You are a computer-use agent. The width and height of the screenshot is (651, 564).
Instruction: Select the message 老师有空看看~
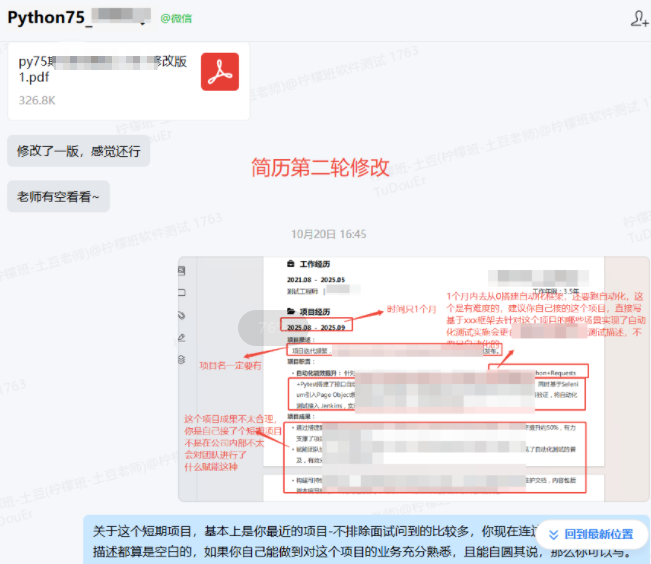(x=58, y=196)
